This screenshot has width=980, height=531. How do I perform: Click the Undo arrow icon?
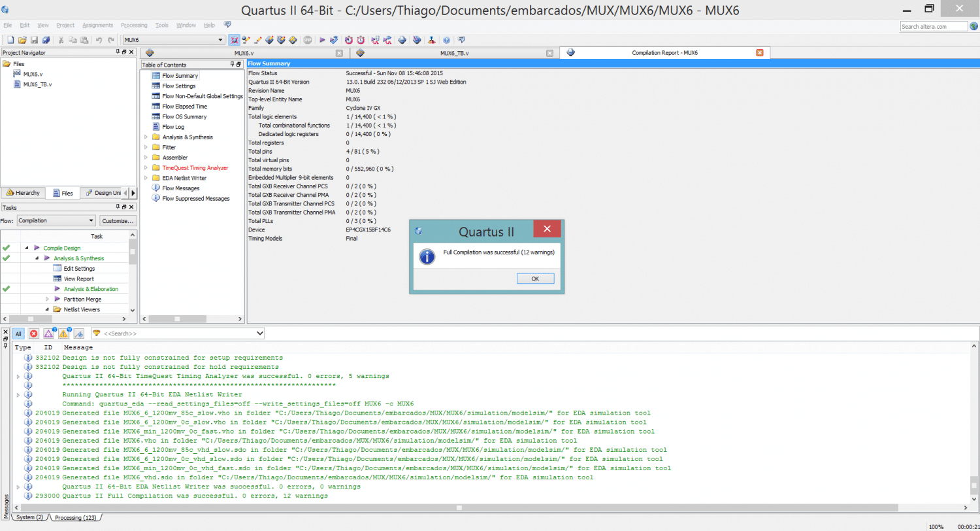pos(99,40)
